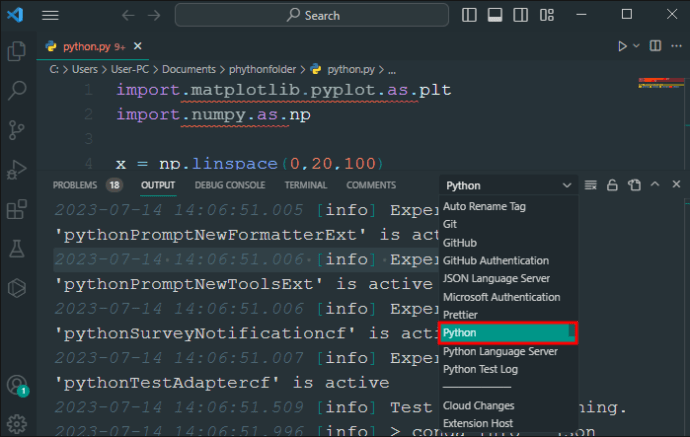Click the editor minimap preview

661,83
